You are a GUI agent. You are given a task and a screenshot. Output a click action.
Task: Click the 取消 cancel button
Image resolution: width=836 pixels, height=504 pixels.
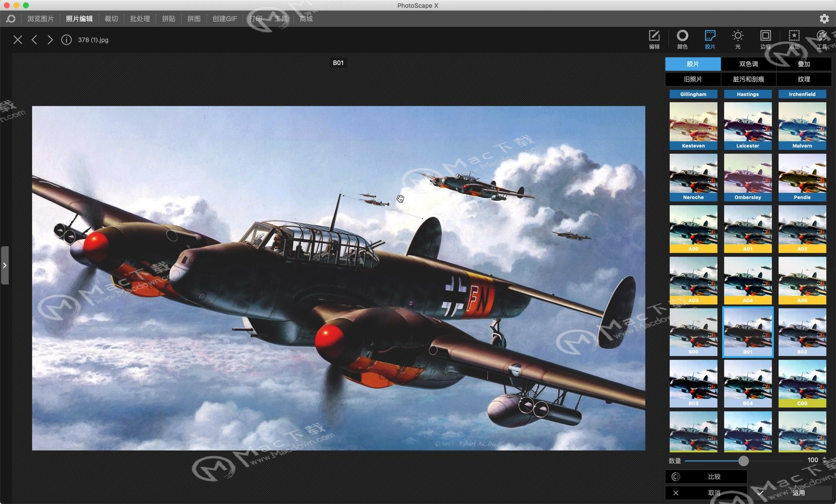706,493
